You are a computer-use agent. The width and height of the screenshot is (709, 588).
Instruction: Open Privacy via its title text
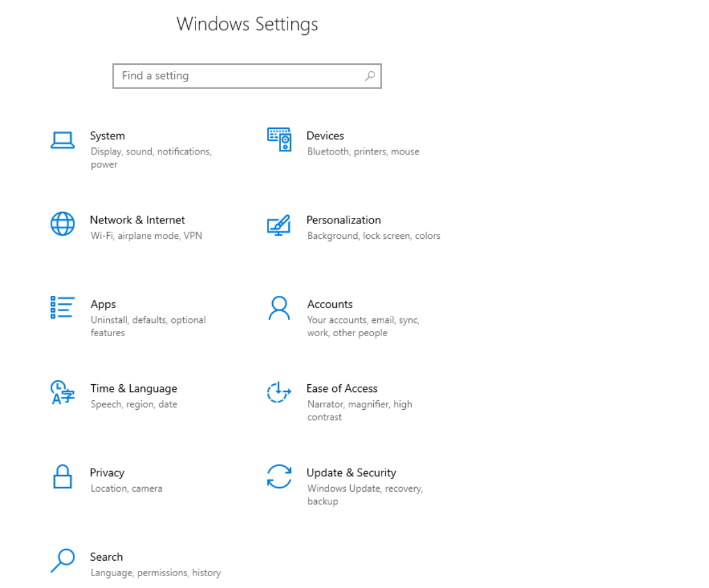[107, 473]
